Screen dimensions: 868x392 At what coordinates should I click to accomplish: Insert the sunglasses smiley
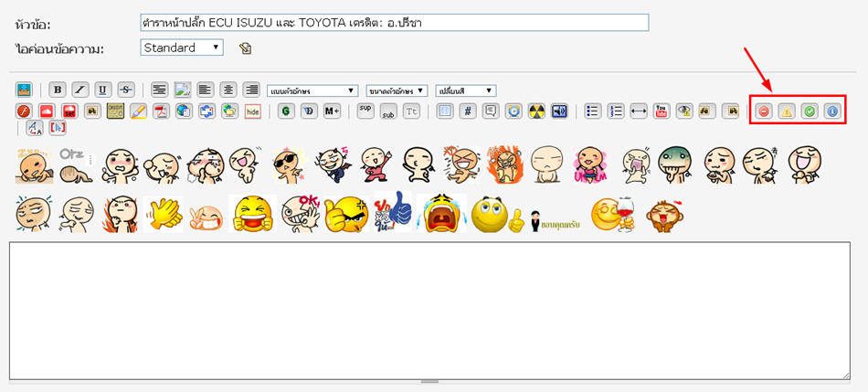tap(288, 165)
